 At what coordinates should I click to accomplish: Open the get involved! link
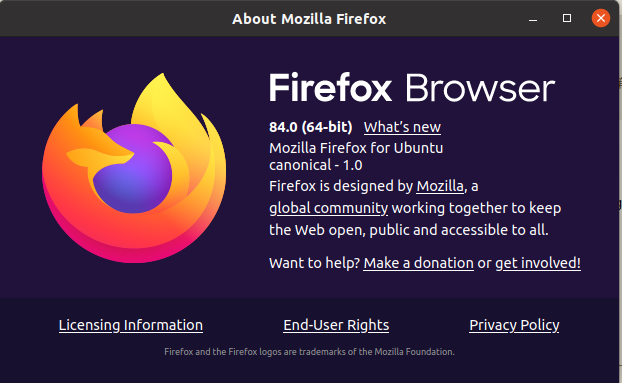pyautogui.click(x=538, y=263)
